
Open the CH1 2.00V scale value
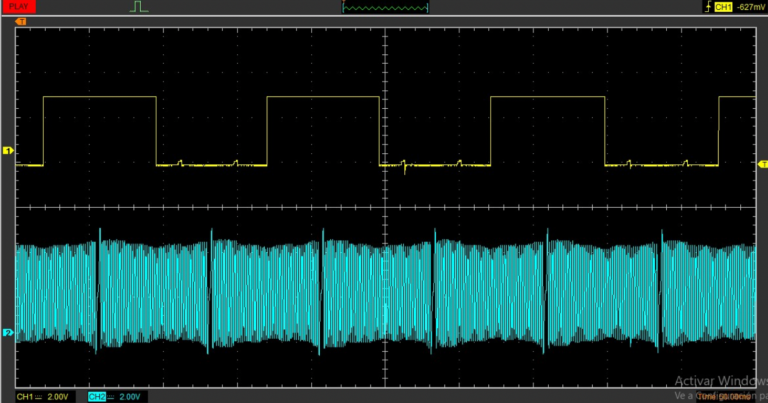(57, 397)
